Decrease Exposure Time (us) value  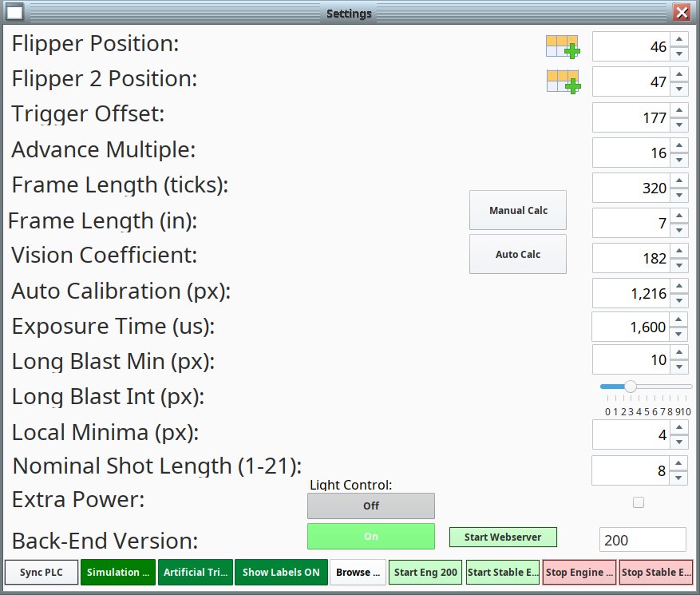point(678,334)
